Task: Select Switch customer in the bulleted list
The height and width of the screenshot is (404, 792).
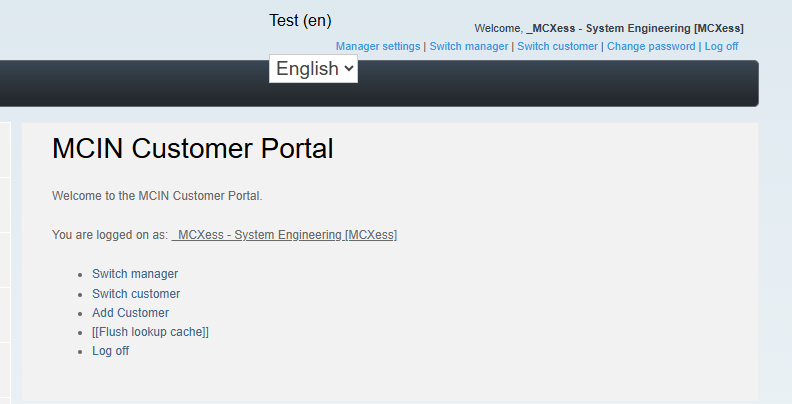Action: [136, 294]
